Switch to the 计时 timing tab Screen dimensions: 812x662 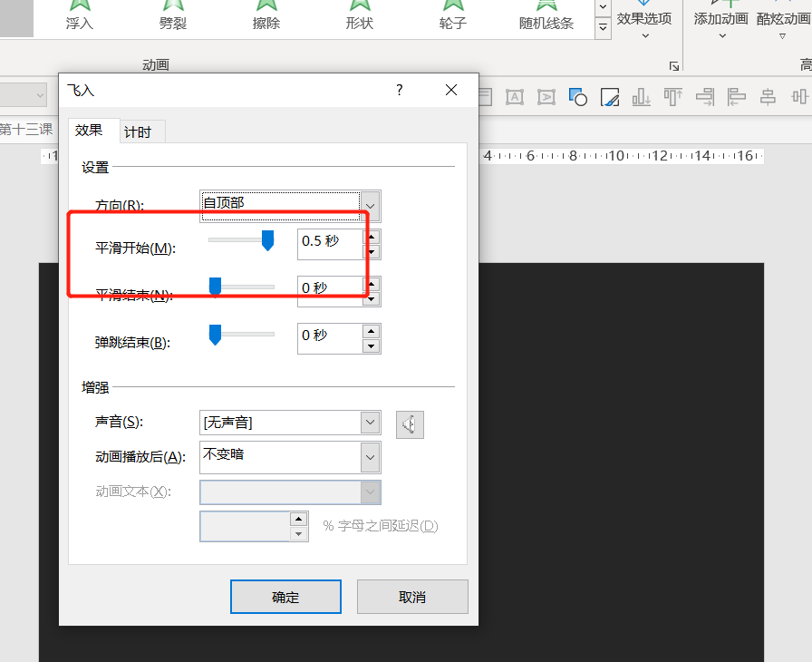click(x=140, y=131)
